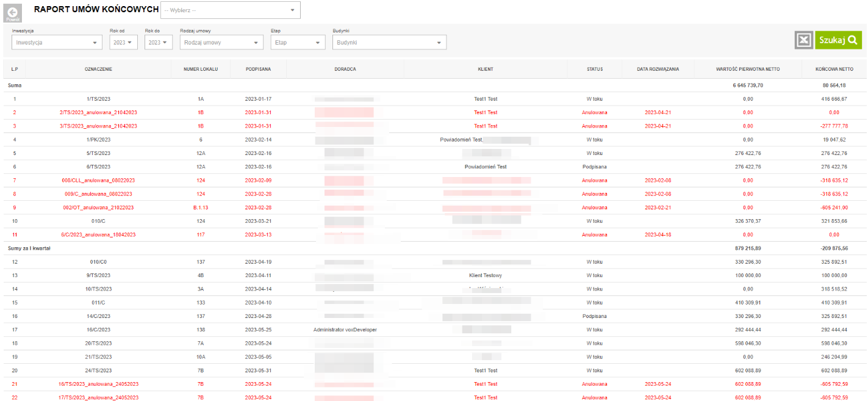This screenshot has height=401, width=868.
Task: Click Klient Testowy client cell
Action: coord(486,275)
